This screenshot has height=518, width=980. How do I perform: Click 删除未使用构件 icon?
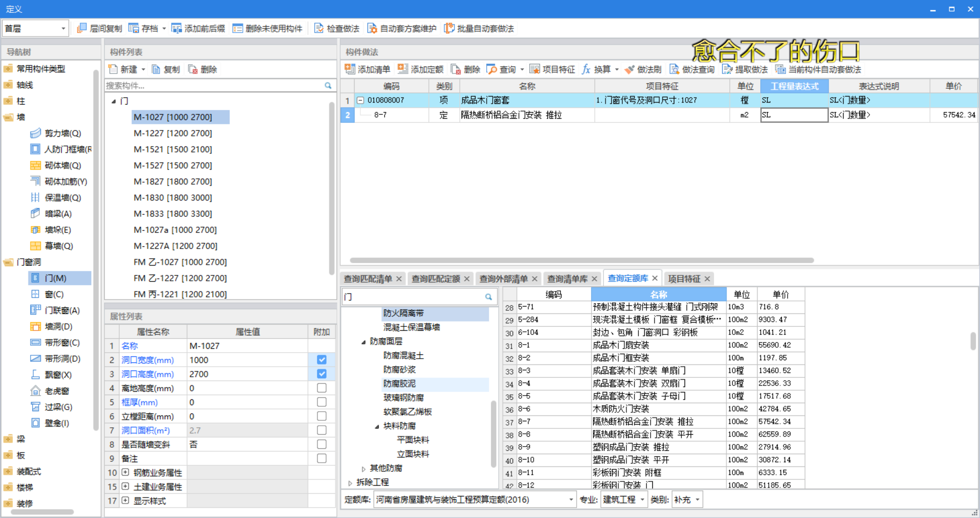237,28
